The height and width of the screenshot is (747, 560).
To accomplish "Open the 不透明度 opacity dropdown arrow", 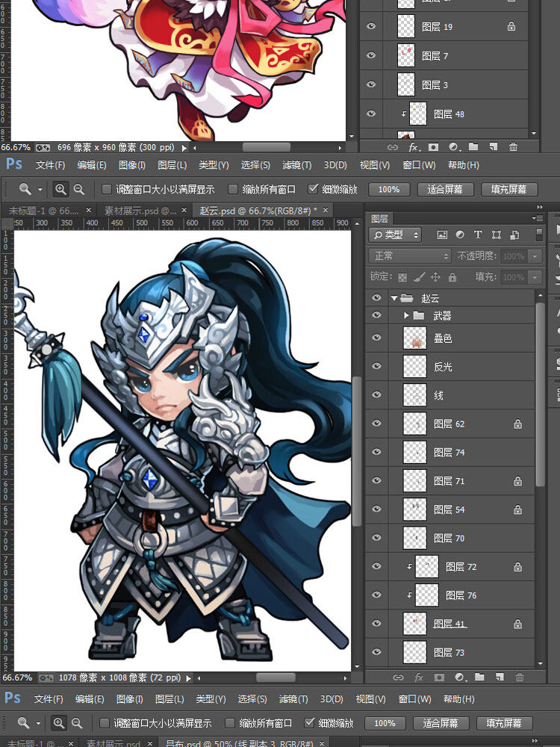I will click(535, 255).
